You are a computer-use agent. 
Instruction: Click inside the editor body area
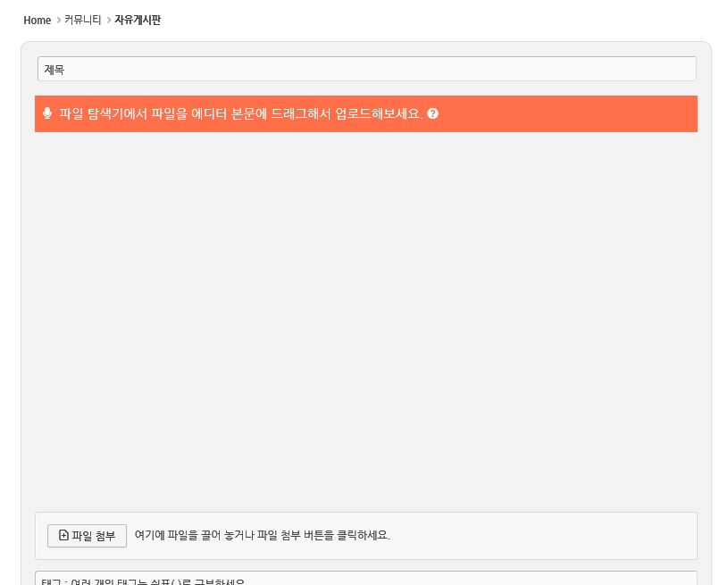366,321
